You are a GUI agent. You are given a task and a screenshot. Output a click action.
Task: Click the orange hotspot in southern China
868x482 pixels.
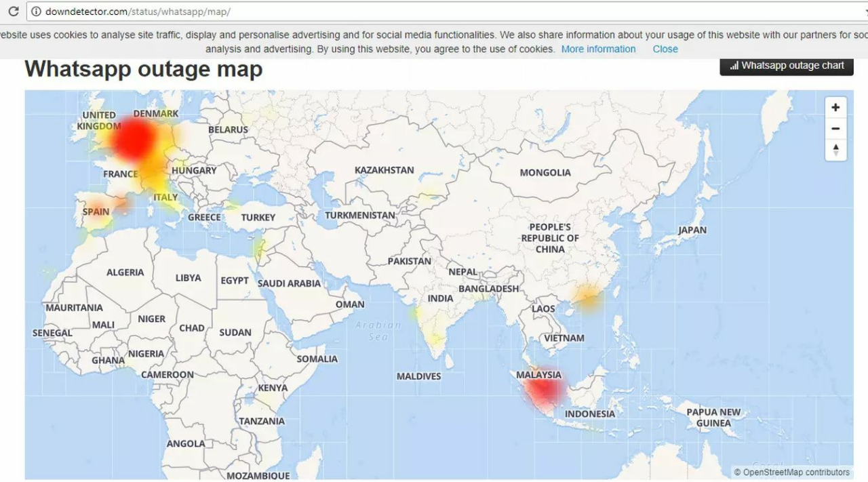click(x=587, y=298)
